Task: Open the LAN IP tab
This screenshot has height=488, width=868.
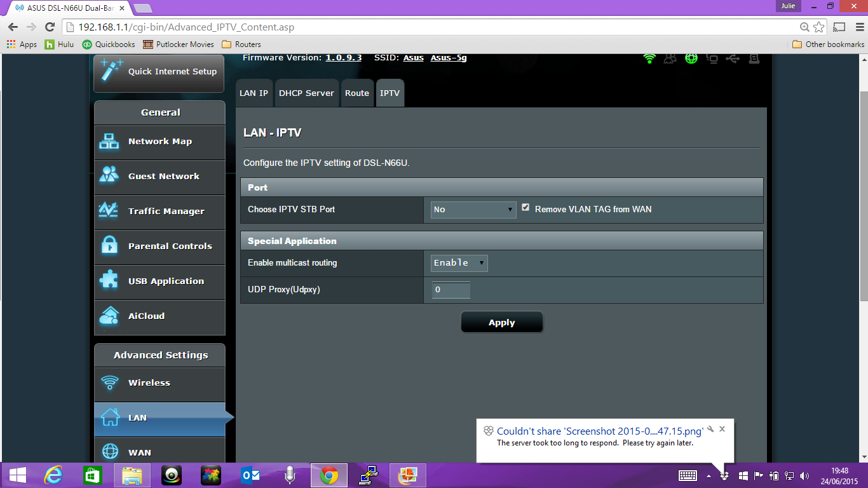Action: pos(254,93)
